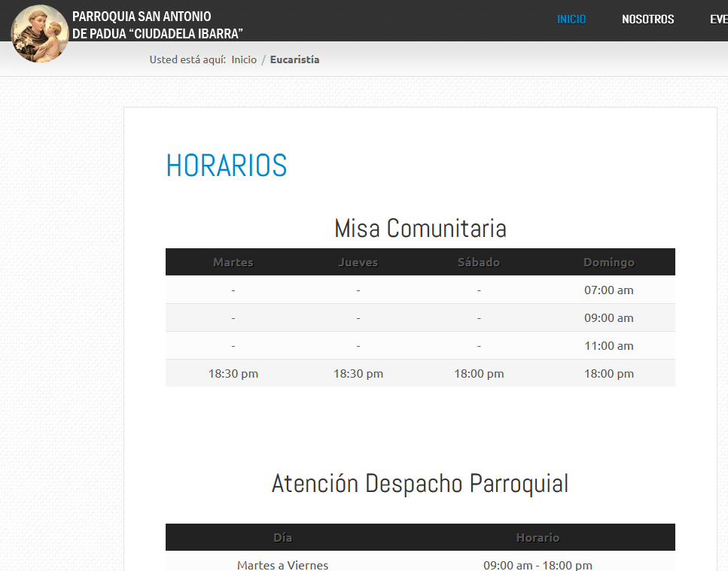This screenshot has width=728, height=571.
Task: Select the 09:00 am Sunday mass cell
Action: (609, 317)
